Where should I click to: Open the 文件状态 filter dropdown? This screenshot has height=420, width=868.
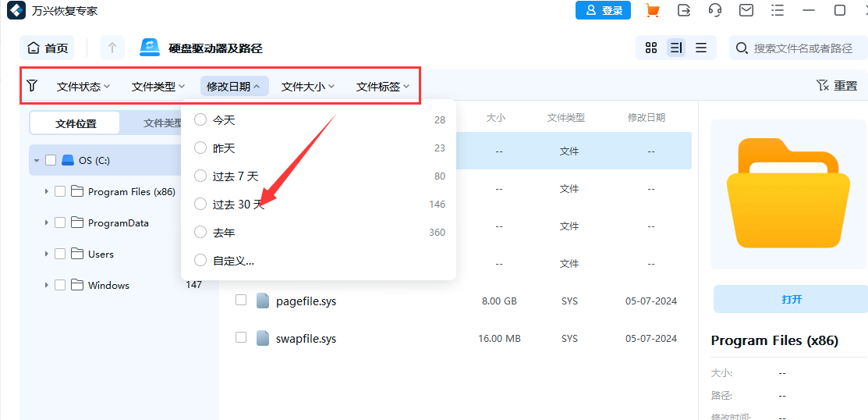coord(83,86)
